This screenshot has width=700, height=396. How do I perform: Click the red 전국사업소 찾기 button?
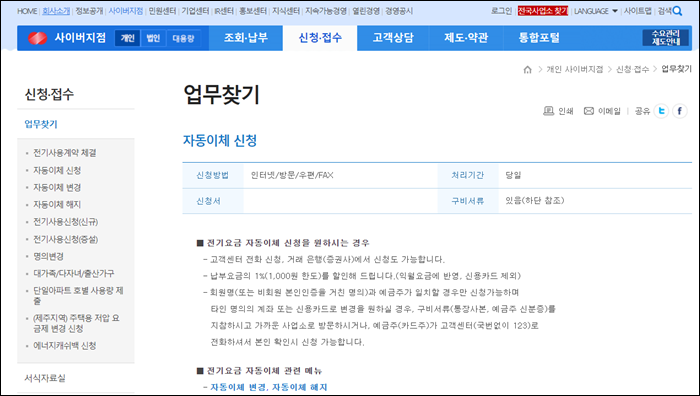pos(542,11)
